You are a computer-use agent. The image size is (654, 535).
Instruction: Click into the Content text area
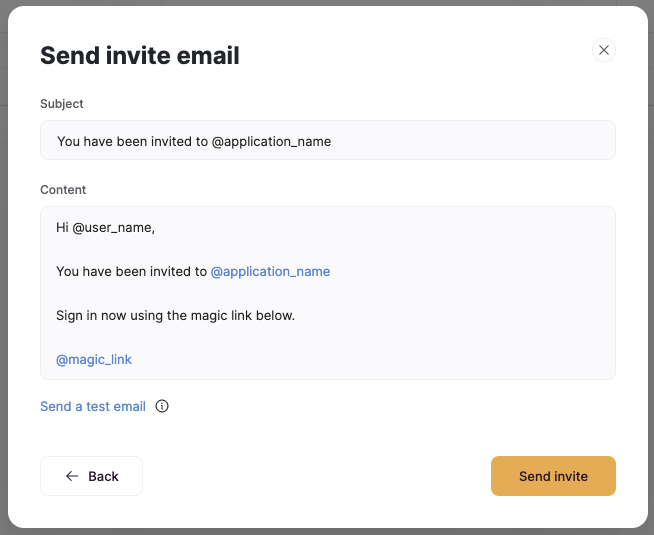(x=328, y=293)
